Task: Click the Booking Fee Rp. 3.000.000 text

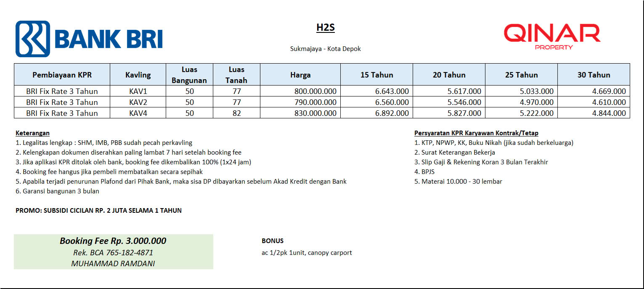Action: click(113, 241)
